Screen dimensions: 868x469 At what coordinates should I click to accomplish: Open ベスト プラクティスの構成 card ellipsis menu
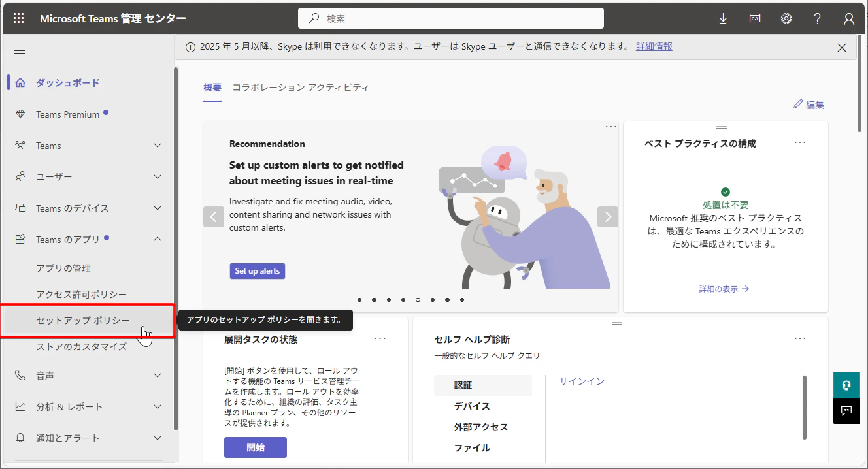pos(800,142)
